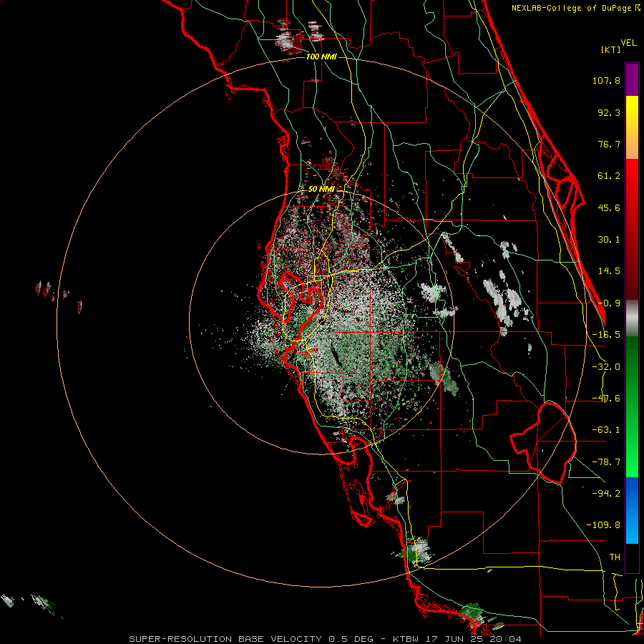Select the -0.9 legend value
Image resolution: width=644 pixels, height=644 pixels.
click(x=609, y=303)
